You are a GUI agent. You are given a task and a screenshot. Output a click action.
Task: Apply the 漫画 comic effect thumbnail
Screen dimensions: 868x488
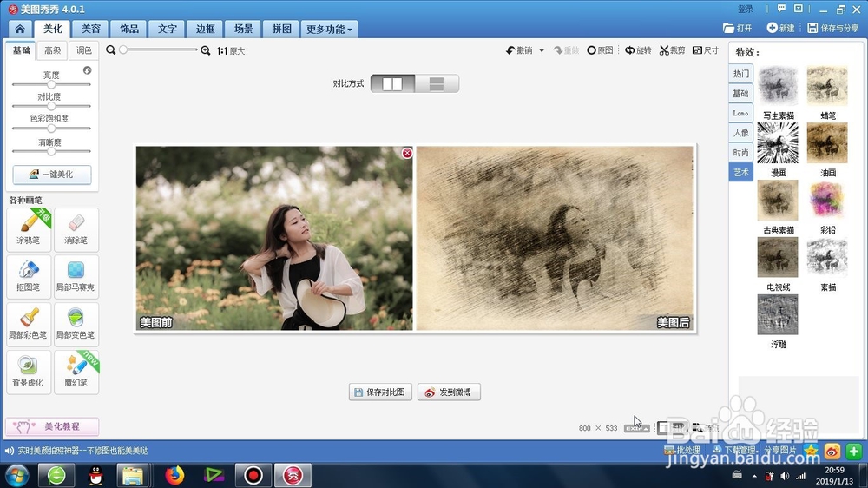pyautogui.click(x=778, y=143)
